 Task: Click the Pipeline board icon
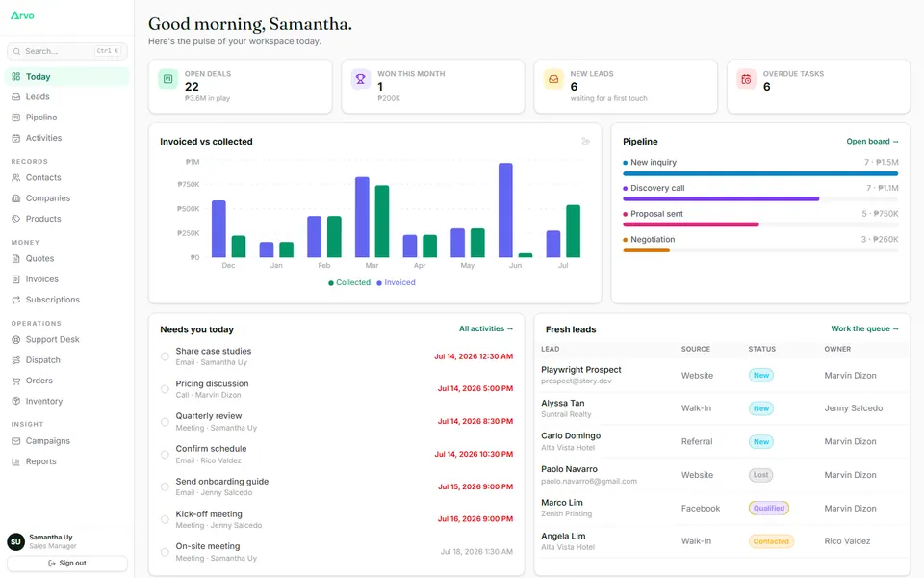(16, 118)
